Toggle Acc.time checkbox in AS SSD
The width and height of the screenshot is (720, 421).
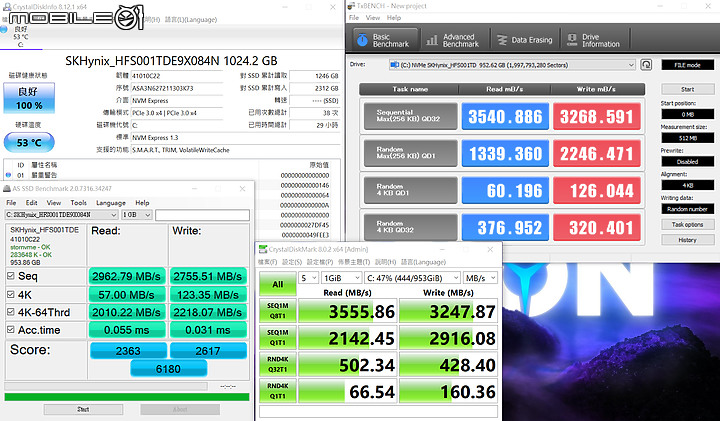coord(11,329)
